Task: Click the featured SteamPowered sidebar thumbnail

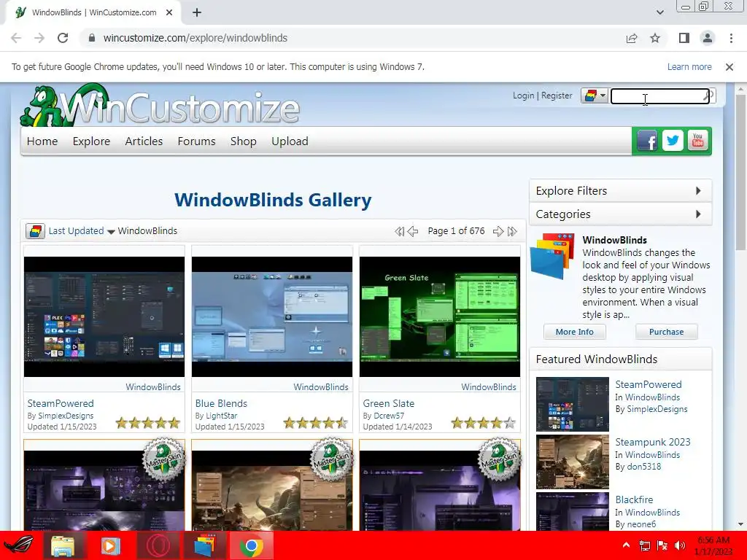Action: (573, 404)
